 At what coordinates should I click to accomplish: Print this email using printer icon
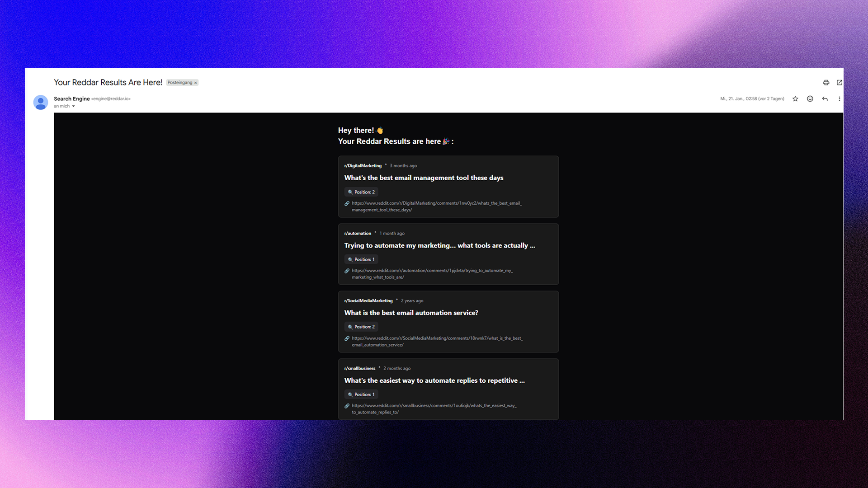coord(826,83)
